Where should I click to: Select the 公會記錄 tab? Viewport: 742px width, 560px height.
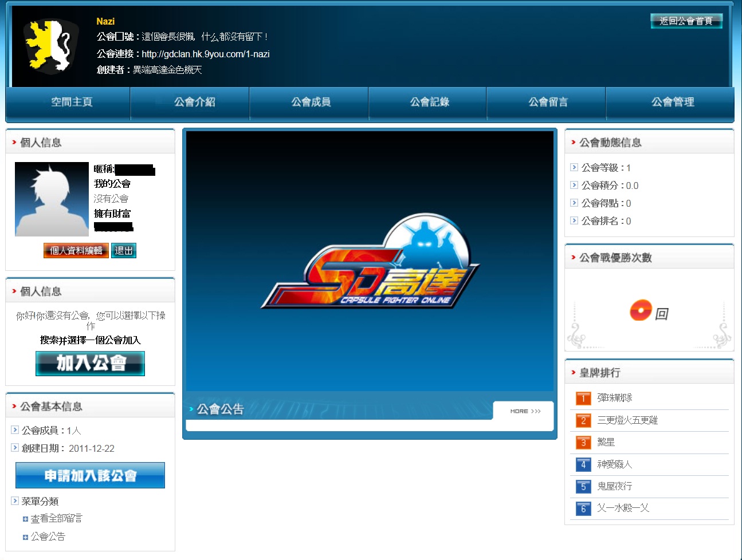tap(430, 102)
